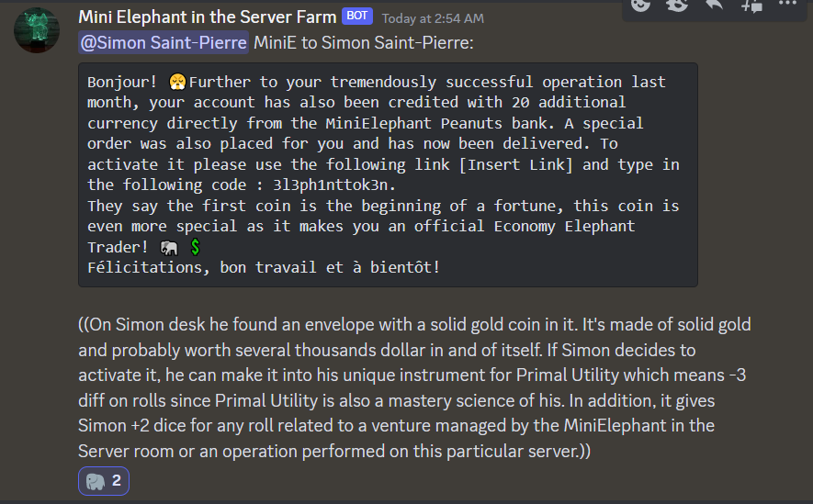This screenshot has height=504, width=813.
Task: Click the Add Super Reaction icon
Action: (x=678, y=5)
